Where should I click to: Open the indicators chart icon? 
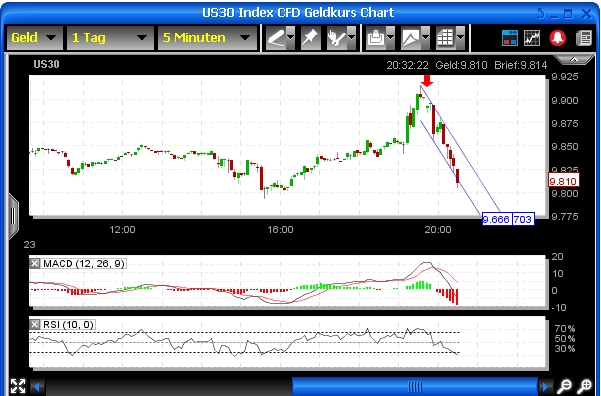(532, 38)
